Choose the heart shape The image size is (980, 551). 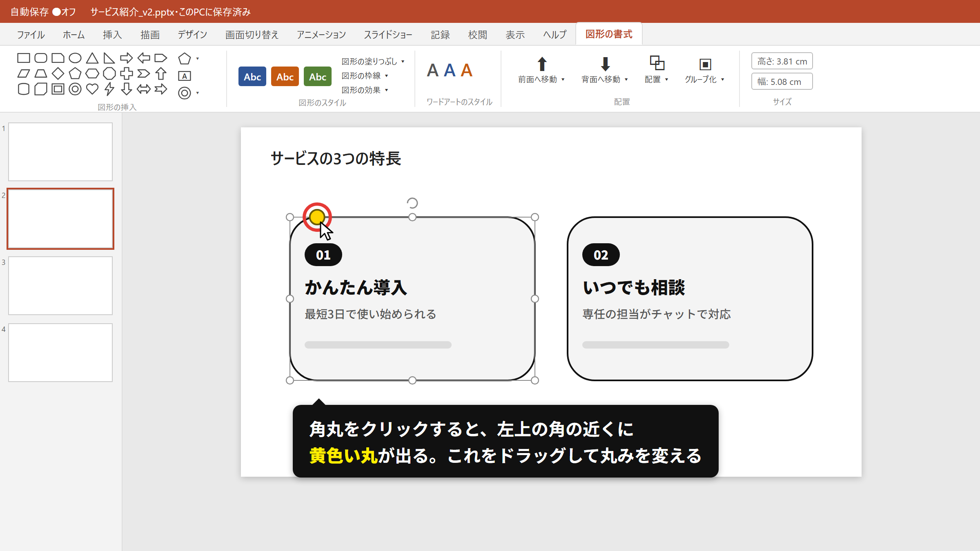click(x=92, y=89)
